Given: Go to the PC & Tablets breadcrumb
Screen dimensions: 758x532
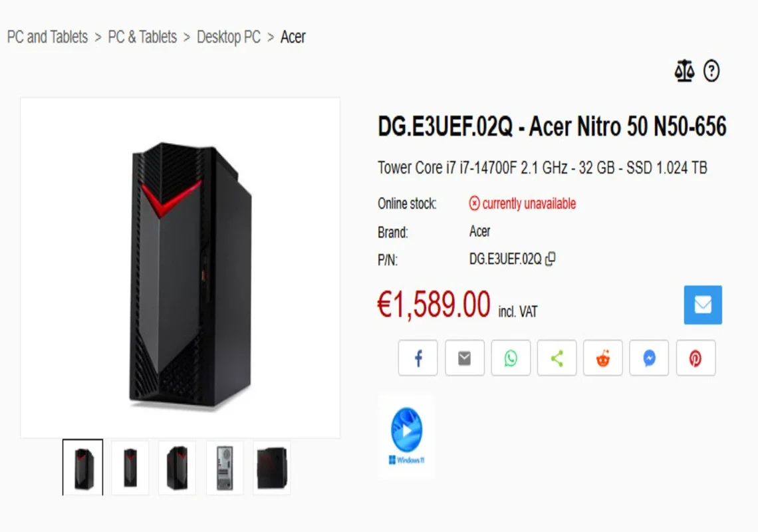Looking at the screenshot, I should point(142,37).
